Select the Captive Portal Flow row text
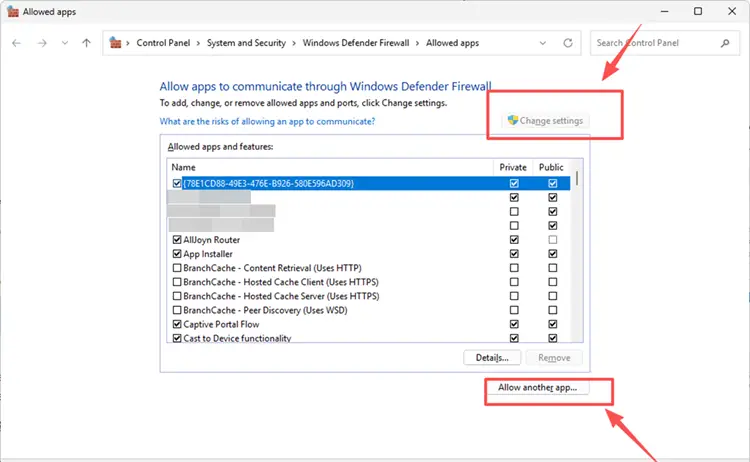The width and height of the screenshot is (750, 462). pos(221,324)
